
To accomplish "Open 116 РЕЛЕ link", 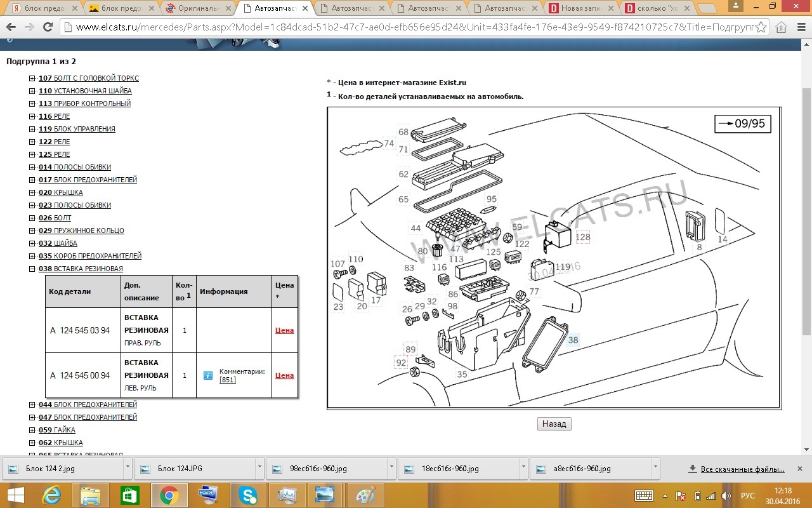I will [x=55, y=116].
